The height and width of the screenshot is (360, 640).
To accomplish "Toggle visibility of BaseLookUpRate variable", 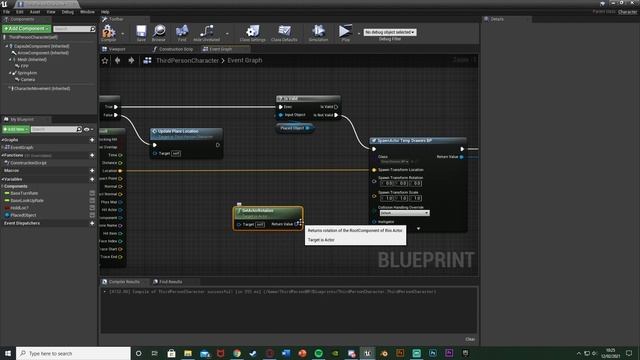I will (x=92, y=200).
